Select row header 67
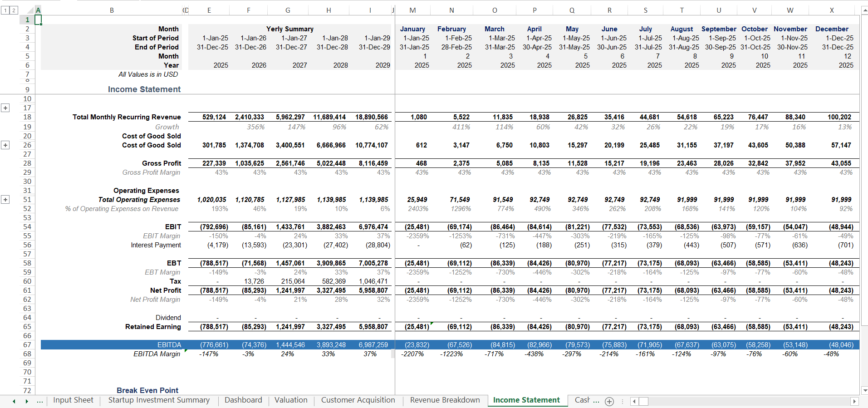The image size is (868, 408). [x=27, y=345]
